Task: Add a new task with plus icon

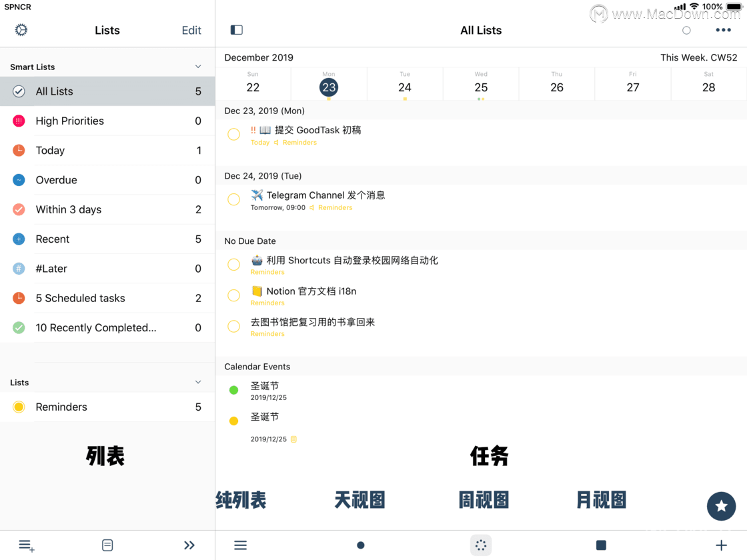Action: (x=721, y=545)
